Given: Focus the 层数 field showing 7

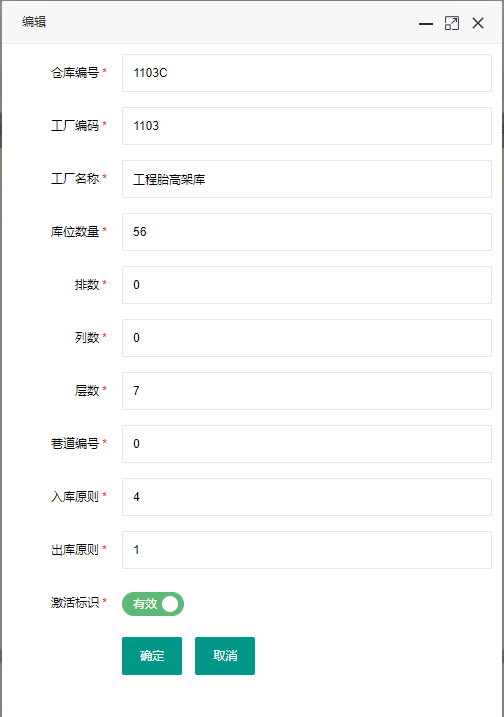Looking at the screenshot, I should click(x=307, y=391).
